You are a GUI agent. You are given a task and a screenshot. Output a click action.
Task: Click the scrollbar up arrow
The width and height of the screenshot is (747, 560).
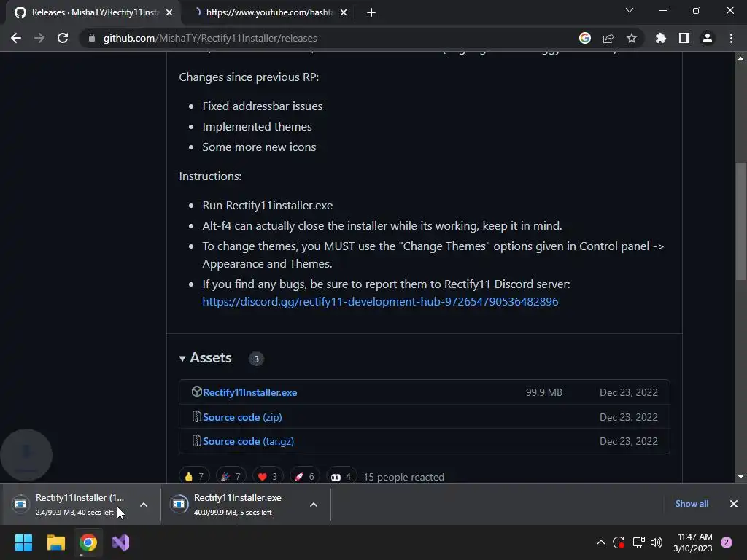(740, 58)
